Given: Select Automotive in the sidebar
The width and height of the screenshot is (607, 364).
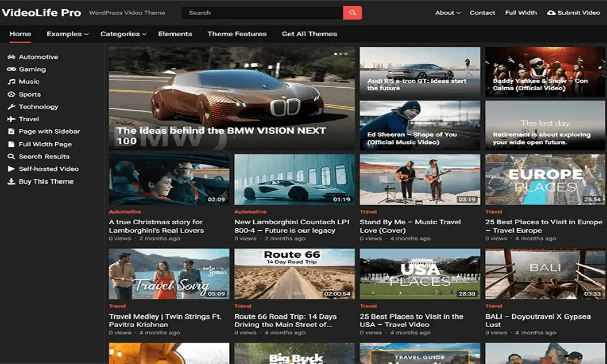Looking at the screenshot, I should (x=38, y=57).
